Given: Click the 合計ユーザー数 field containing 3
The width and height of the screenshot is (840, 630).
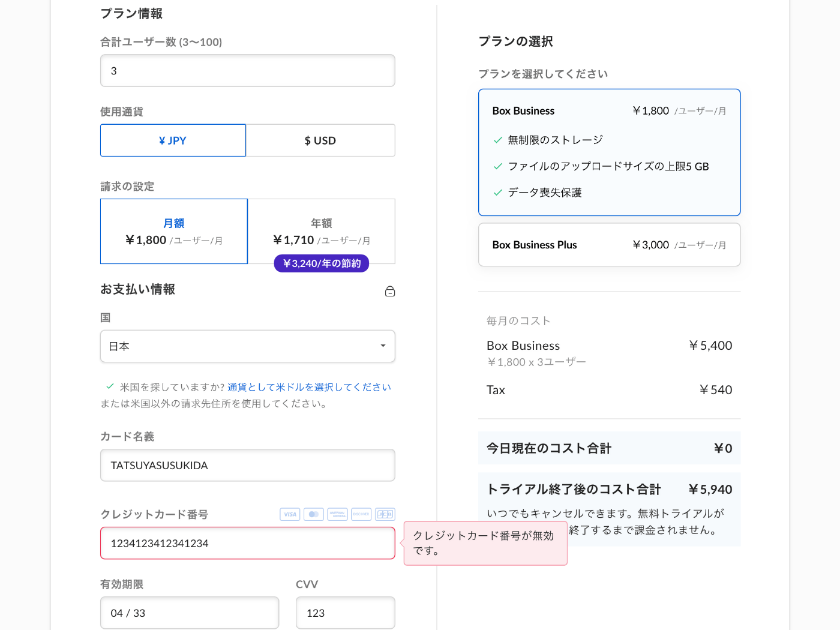Looking at the screenshot, I should click(x=247, y=71).
